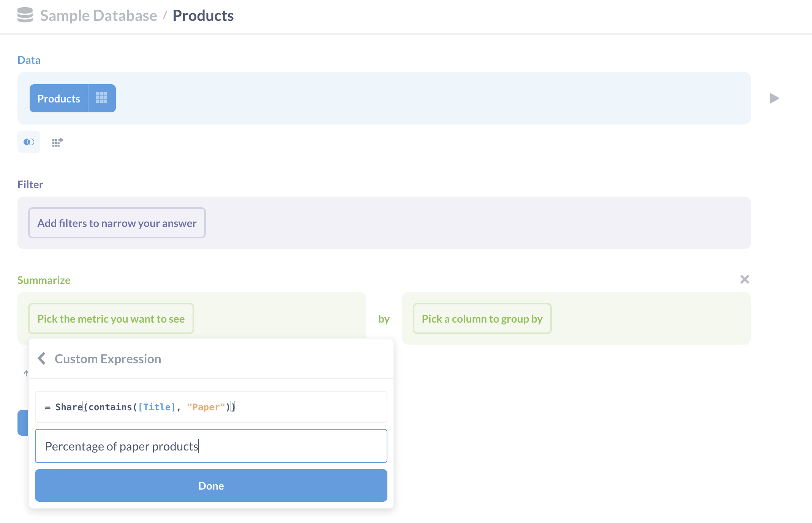Screen dimensions: 812x523
Task: Click the Data section header
Action: [28, 60]
